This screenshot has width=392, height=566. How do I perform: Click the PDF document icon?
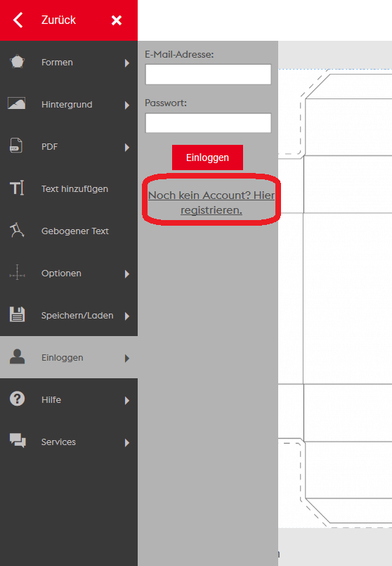click(16, 146)
